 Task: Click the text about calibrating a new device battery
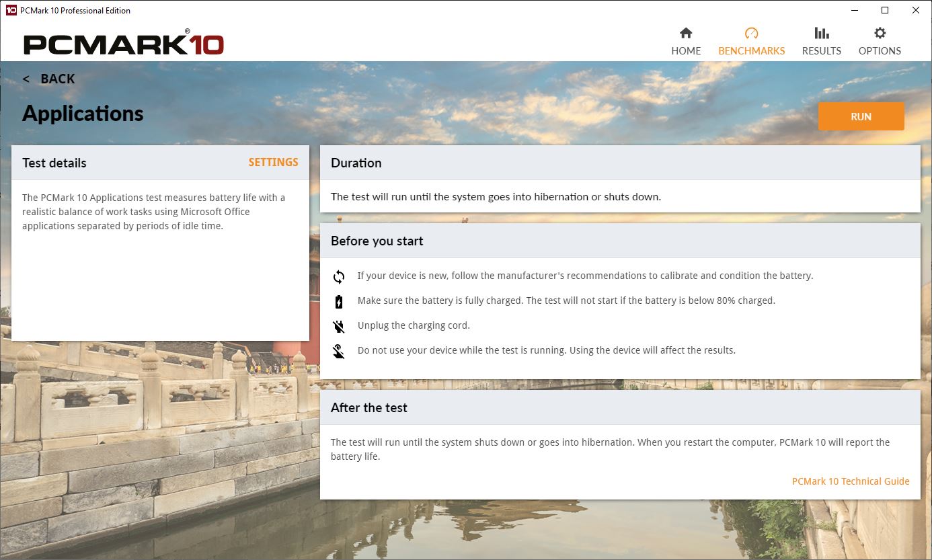coord(585,276)
